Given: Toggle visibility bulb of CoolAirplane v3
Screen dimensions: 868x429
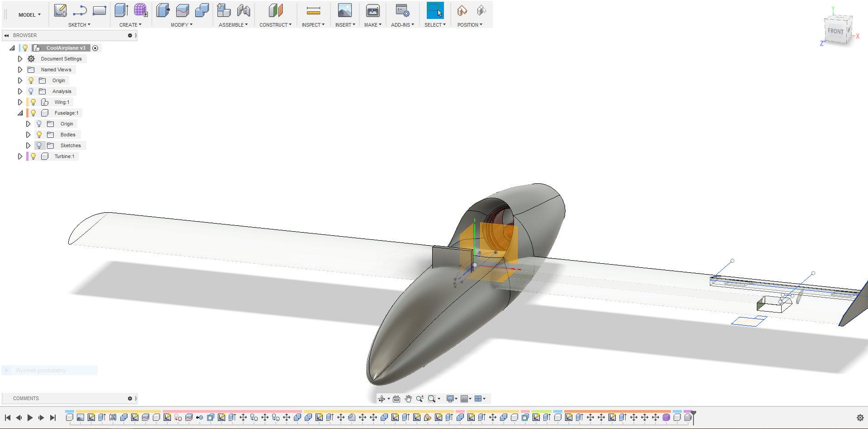Looking at the screenshot, I should [x=25, y=48].
